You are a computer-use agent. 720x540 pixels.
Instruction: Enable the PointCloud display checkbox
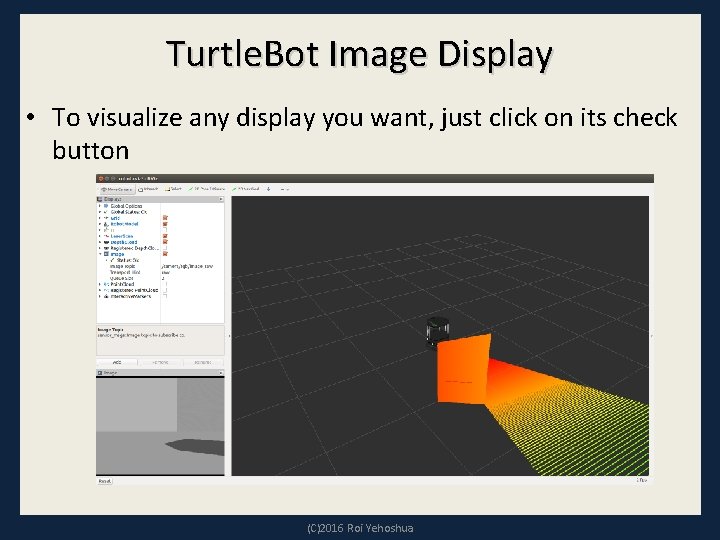(x=165, y=284)
